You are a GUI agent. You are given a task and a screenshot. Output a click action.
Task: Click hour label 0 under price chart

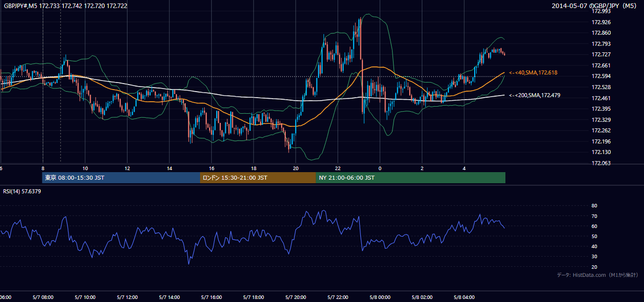tap(380, 169)
